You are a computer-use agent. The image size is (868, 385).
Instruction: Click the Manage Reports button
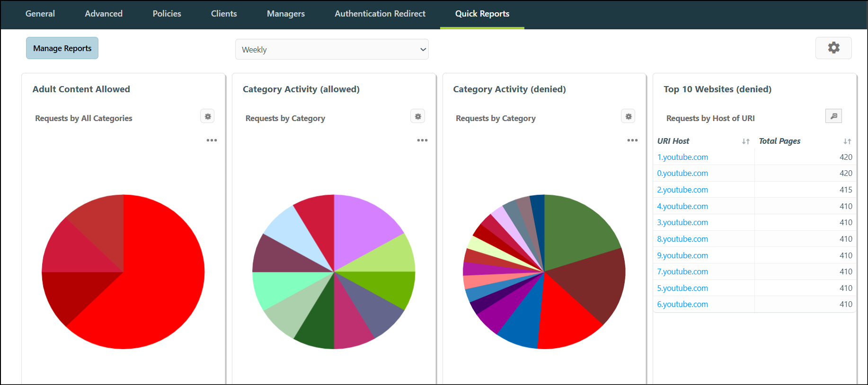click(62, 48)
